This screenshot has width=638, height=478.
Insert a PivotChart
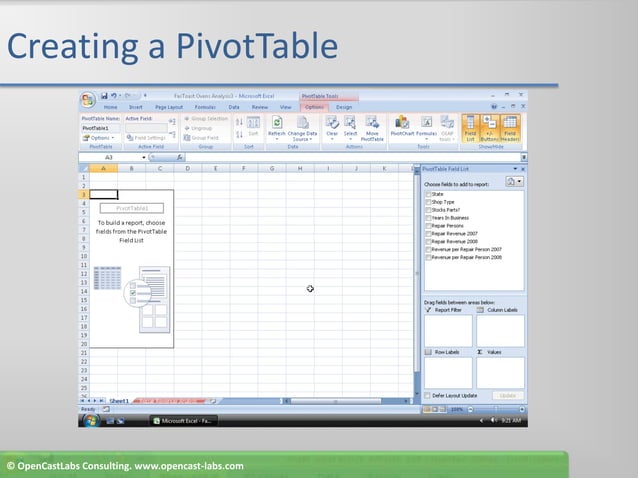[x=402, y=126]
